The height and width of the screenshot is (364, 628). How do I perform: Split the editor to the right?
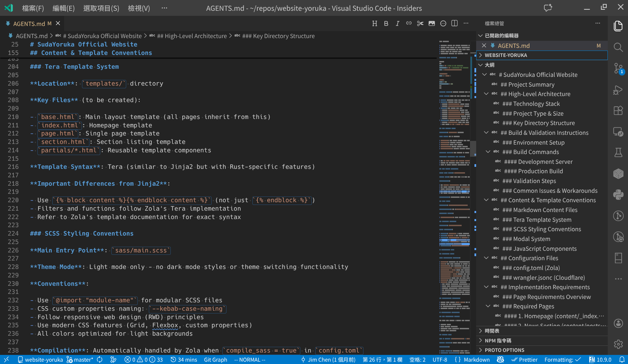point(455,23)
